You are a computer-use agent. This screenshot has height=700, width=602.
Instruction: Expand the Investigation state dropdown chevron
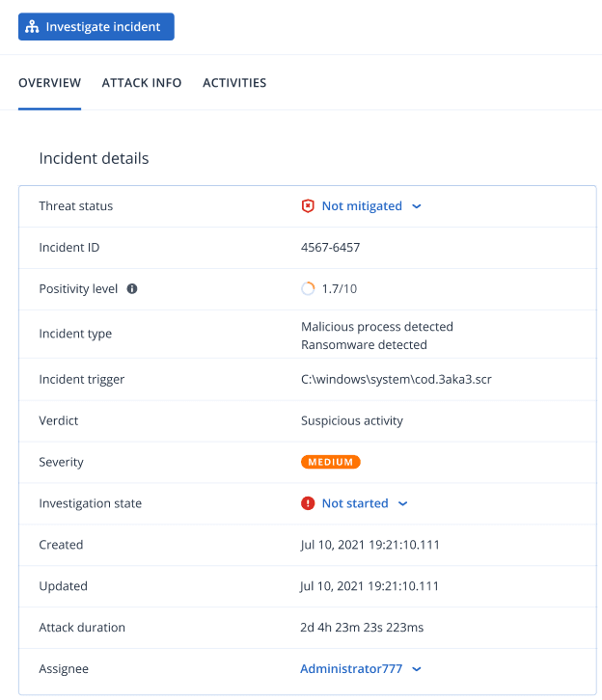[x=403, y=503]
